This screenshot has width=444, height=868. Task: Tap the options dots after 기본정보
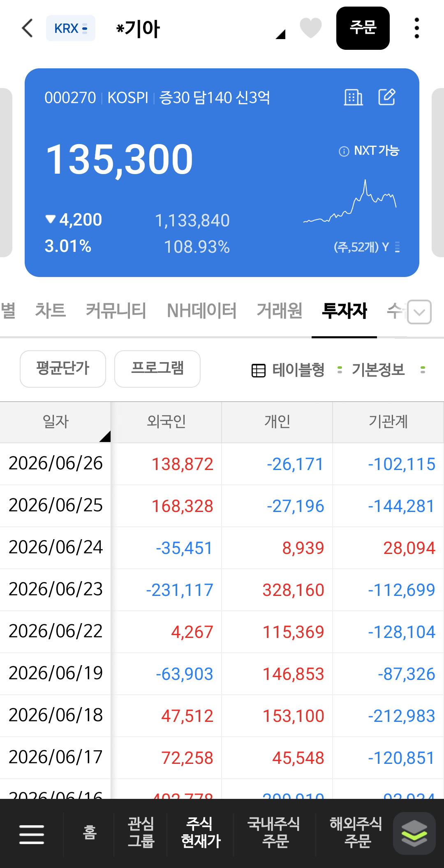(x=423, y=370)
